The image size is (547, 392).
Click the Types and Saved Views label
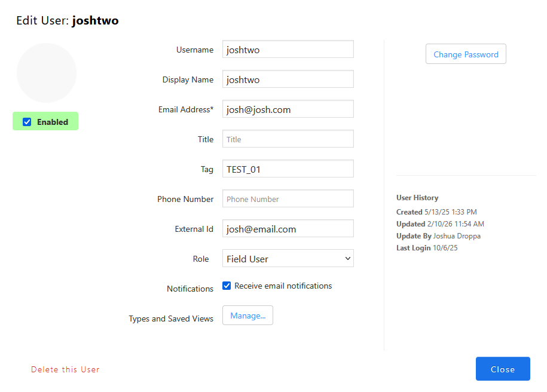171,319
